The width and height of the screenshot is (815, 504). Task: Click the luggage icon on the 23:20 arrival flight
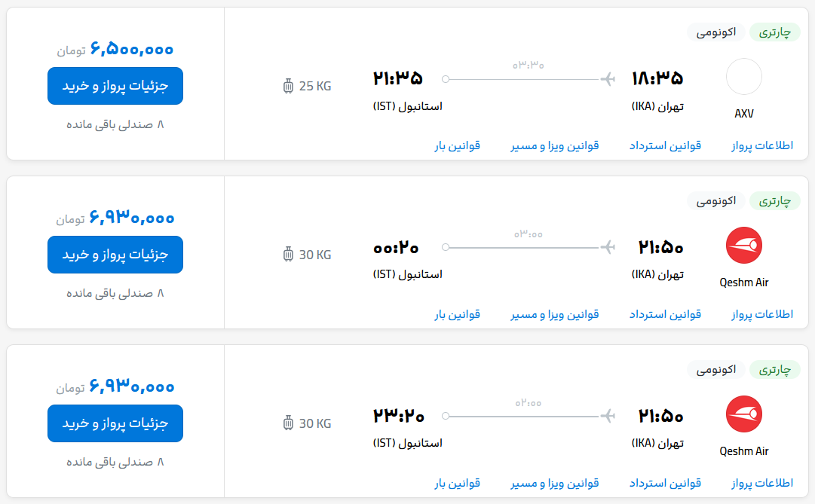point(289,423)
